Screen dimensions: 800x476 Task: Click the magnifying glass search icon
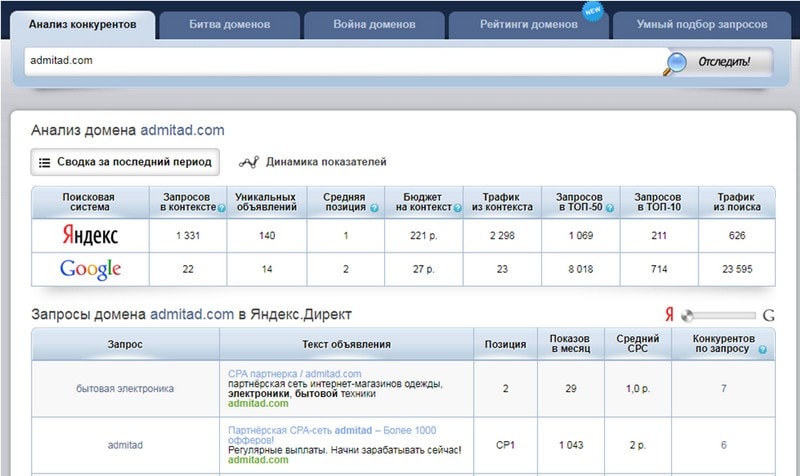click(675, 63)
